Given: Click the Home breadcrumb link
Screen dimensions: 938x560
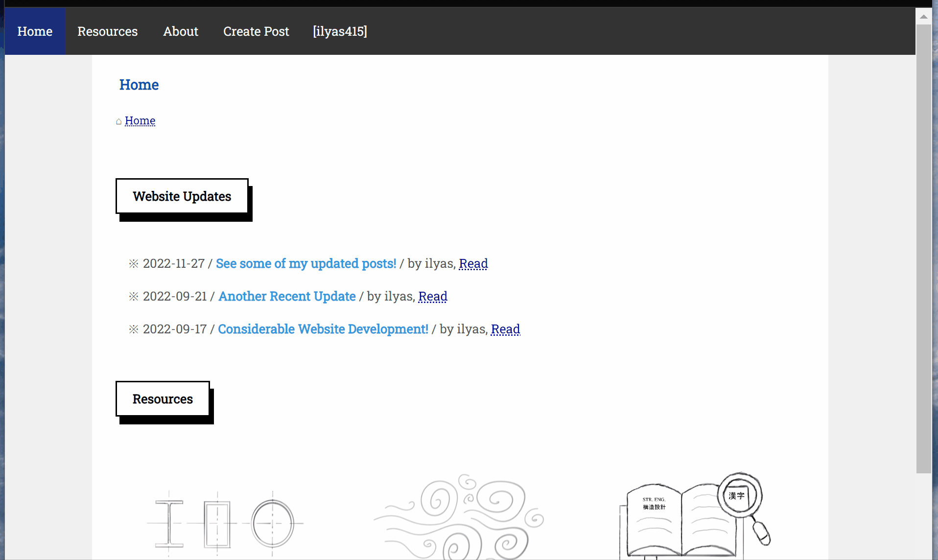Looking at the screenshot, I should 140,120.
